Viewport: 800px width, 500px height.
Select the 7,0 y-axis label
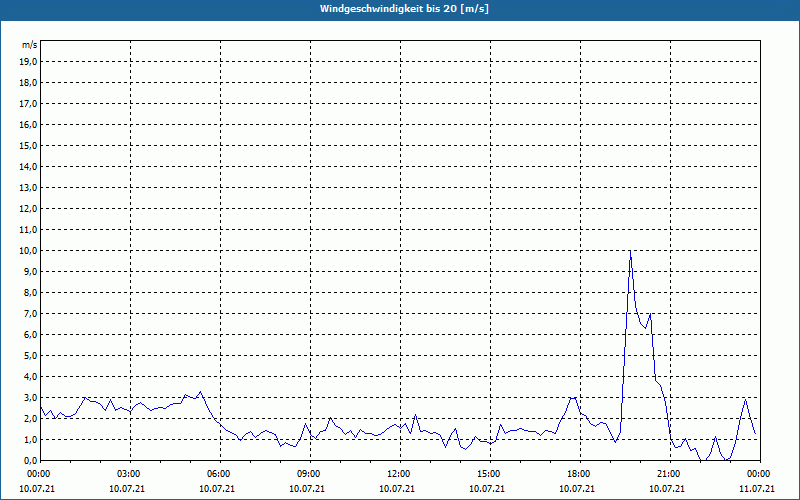(x=30, y=314)
